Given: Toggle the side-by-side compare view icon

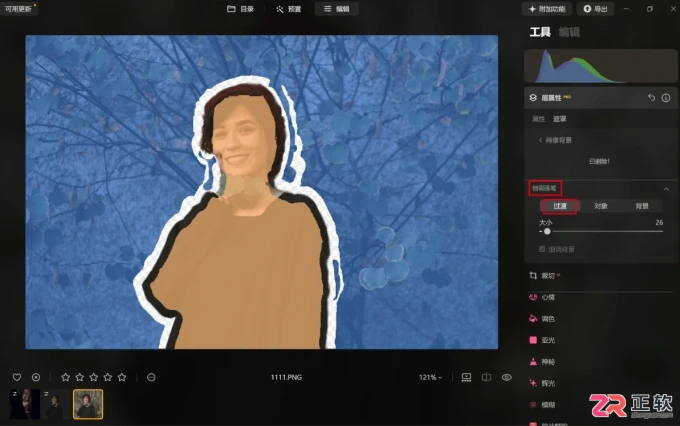Looking at the screenshot, I should click(x=487, y=377).
